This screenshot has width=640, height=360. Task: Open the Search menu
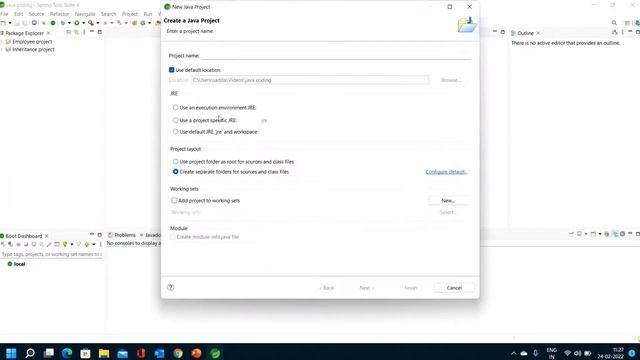(x=109, y=14)
